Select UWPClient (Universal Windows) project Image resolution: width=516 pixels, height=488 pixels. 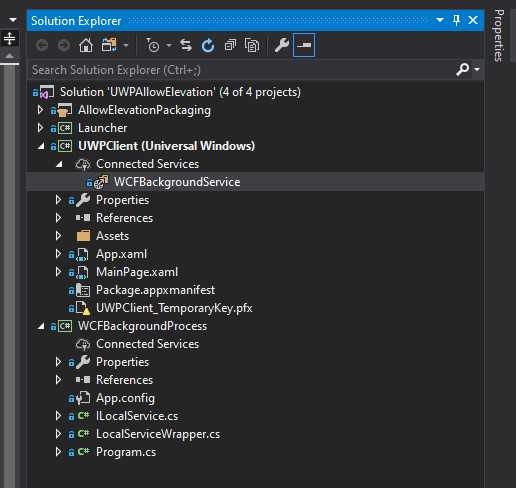[x=166, y=146]
